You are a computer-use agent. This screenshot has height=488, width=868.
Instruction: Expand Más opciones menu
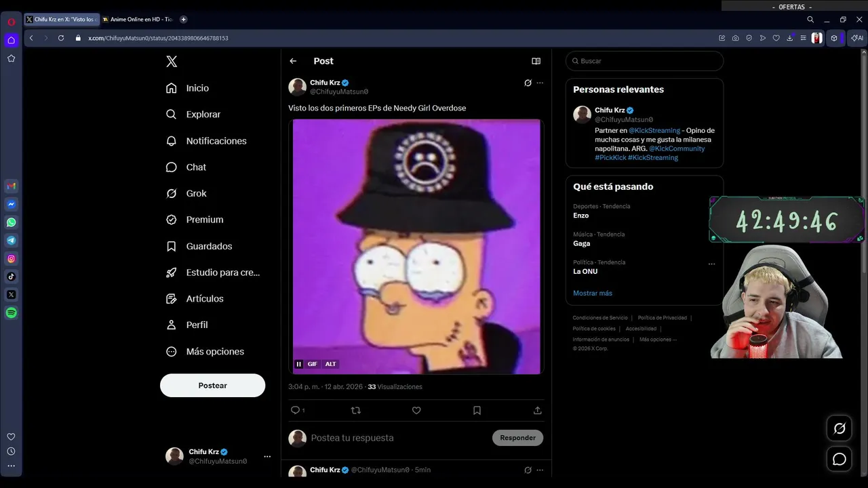(x=205, y=351)
